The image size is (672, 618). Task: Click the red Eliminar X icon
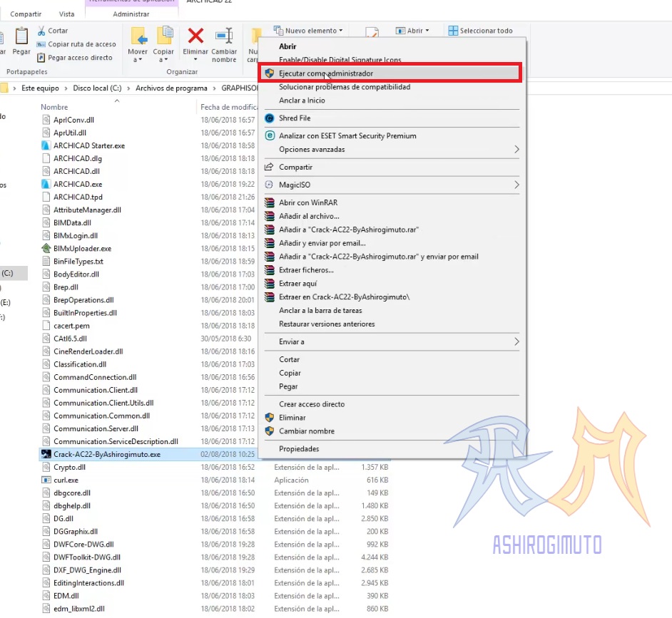coord(195,36)
